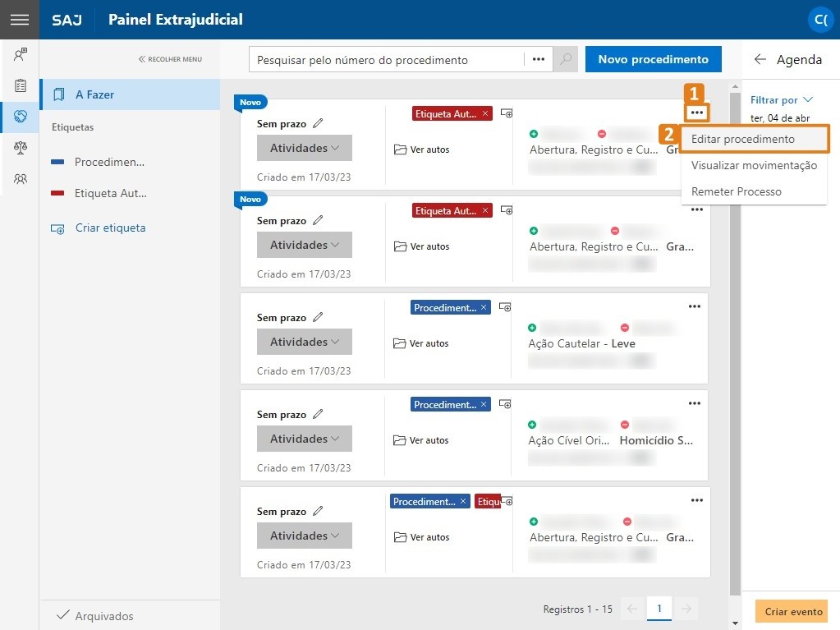Viewport: 840px width, 630px height.
Task: Select Remeter Processo menu entry
Action: click(755, 191)
